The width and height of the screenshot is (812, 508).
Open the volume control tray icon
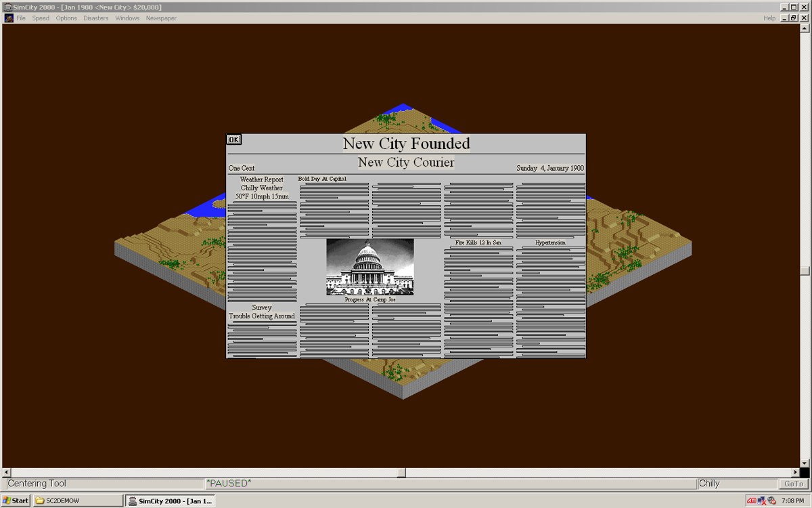(x=771, y=501)
